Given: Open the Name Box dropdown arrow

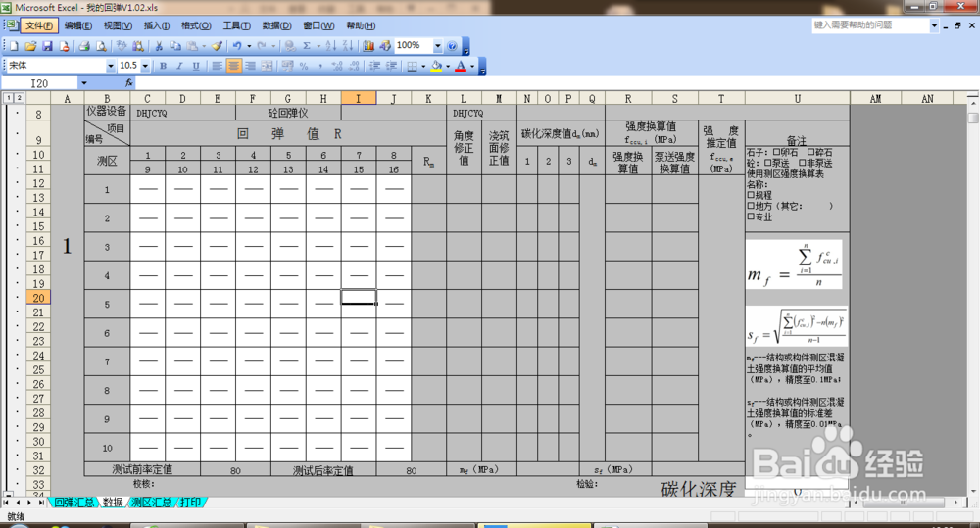Looking at the screenshot, I should point(83,83).
